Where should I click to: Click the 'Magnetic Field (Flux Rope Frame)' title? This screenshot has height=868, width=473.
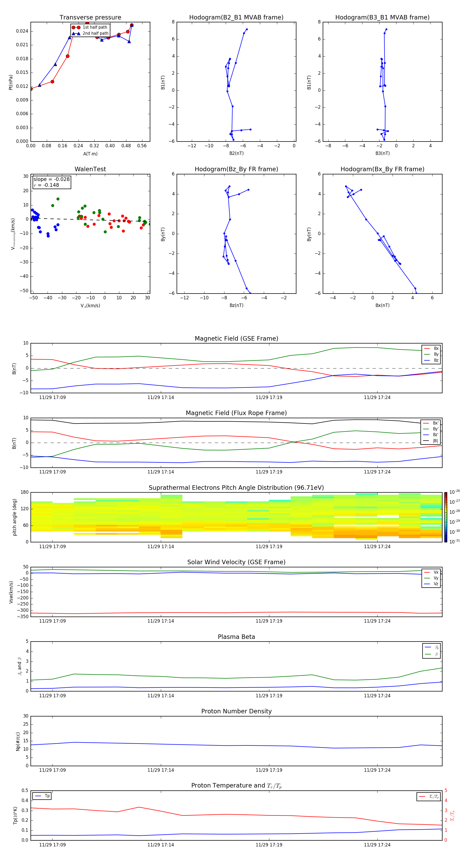(x=236, y=413)
